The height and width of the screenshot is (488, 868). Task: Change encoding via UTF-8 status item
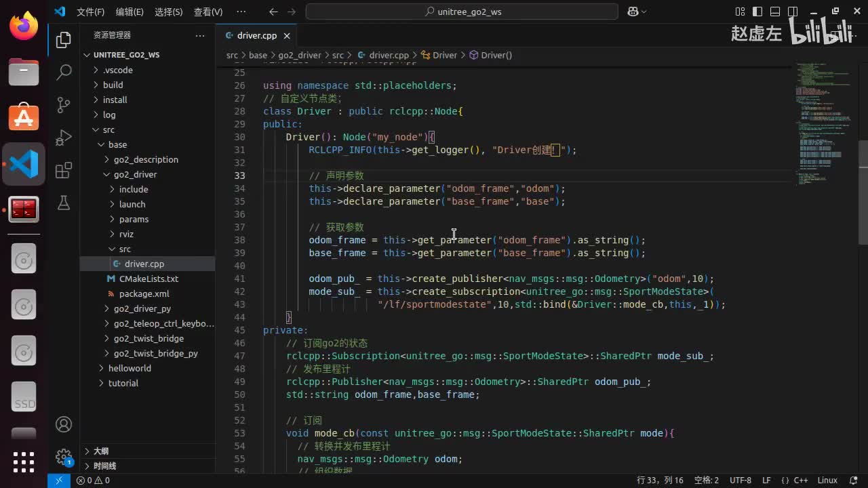point(740,481)
